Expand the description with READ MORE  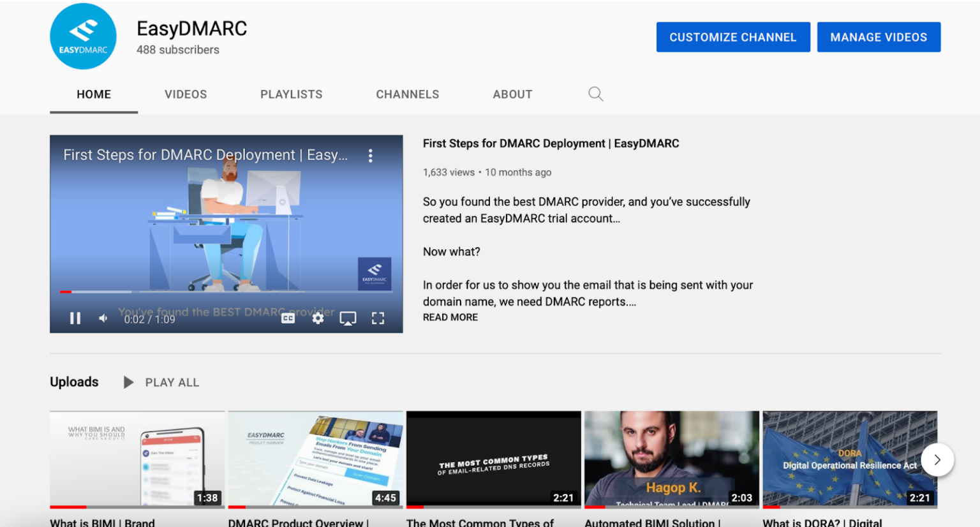click(x=450, y=317)
